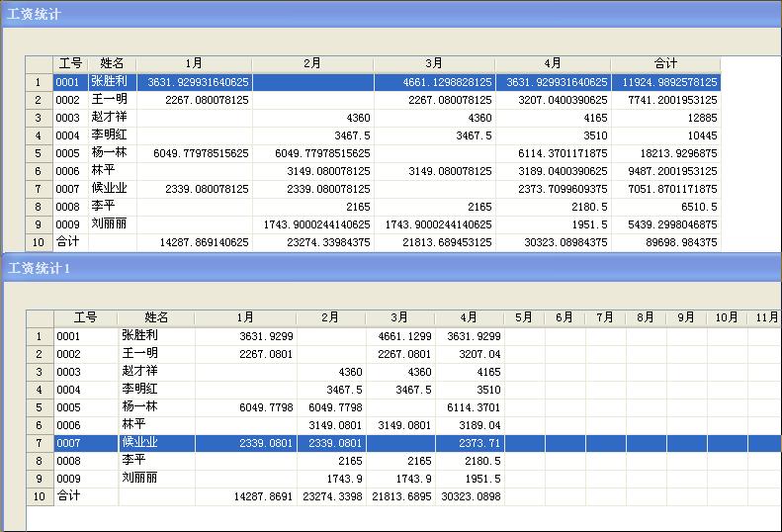Screen dimensions: 782x532
Task: Click the grand total cell 89698.984375
Action: (665, 242)
